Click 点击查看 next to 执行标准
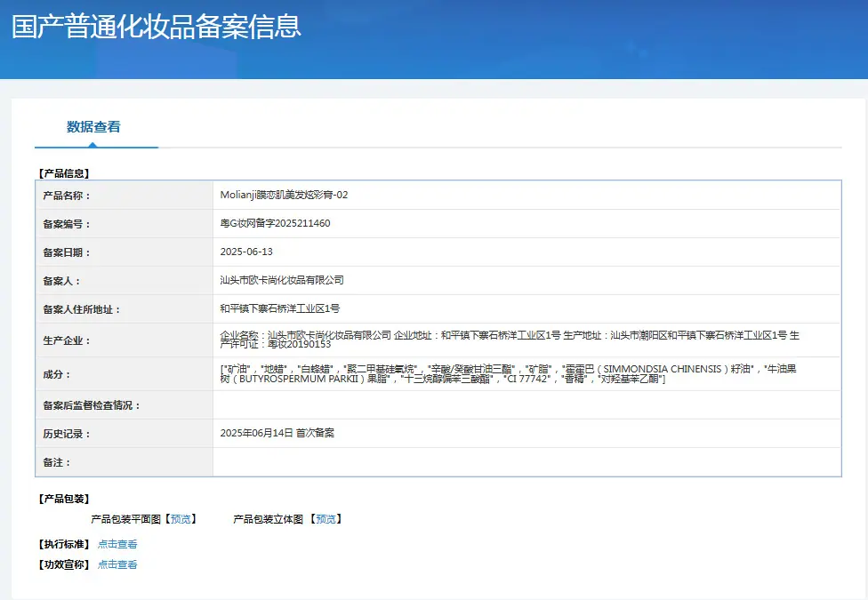868x600 pixels. 117,544
